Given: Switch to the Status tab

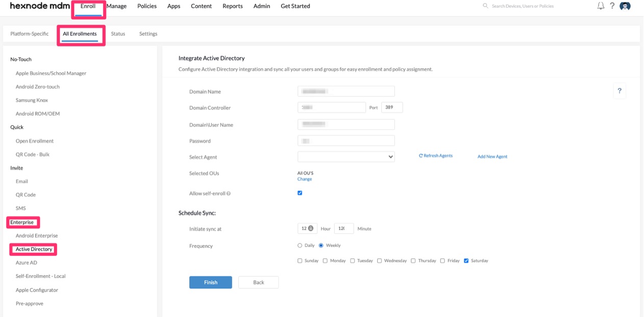Looking at the screenshot, I should pyautogui.click(x=118, y=34).
